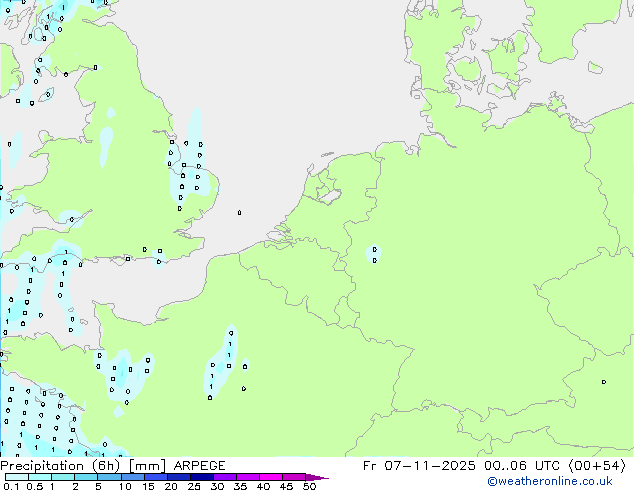Select the 2–5 mm legend color swatch

click(86, 477)
